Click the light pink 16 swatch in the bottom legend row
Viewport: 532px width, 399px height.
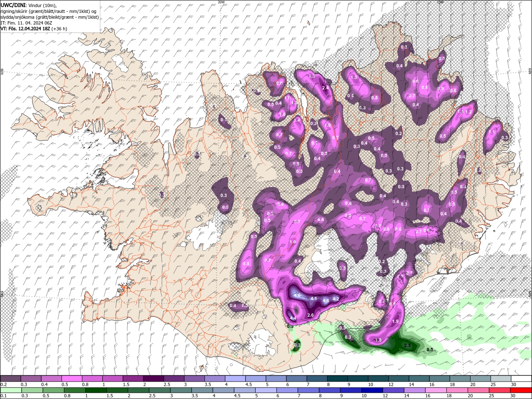point(436,390)
